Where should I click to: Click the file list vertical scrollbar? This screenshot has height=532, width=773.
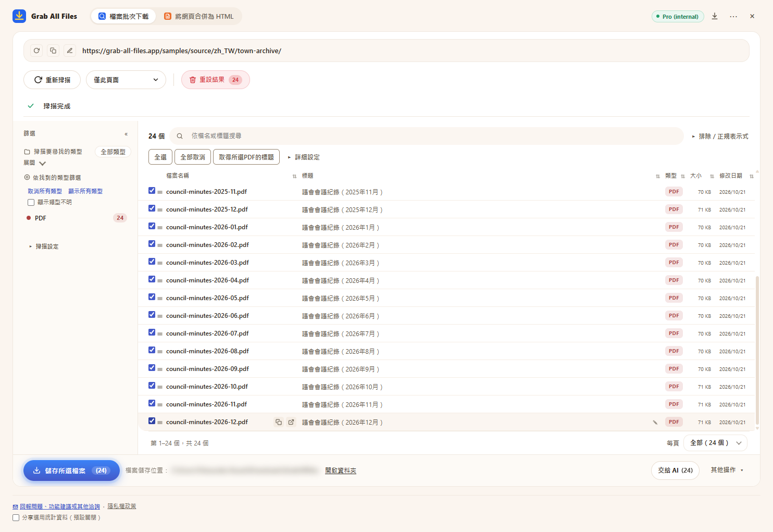(x=757, y=350)
